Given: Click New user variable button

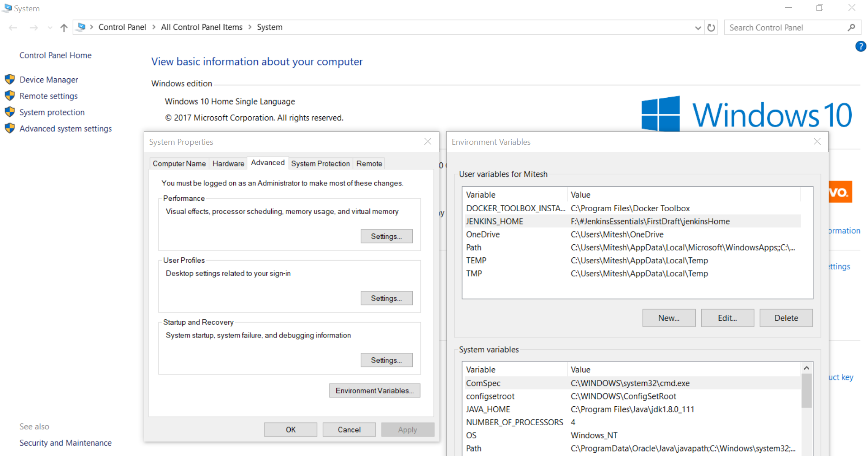Looking at the screenshot, I should pos(669,318).
